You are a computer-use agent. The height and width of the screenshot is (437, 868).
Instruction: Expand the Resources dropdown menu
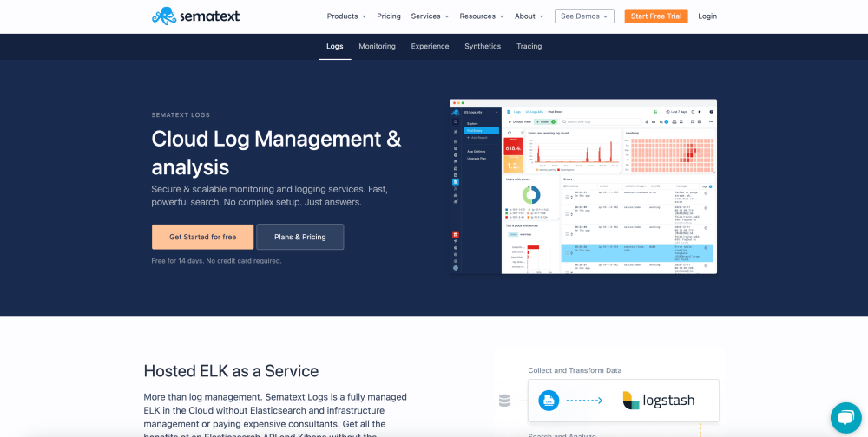click(482, 16)
